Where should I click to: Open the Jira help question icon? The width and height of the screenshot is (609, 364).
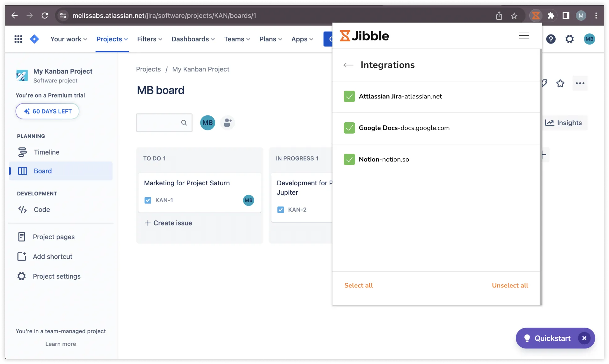coord(551,39)
